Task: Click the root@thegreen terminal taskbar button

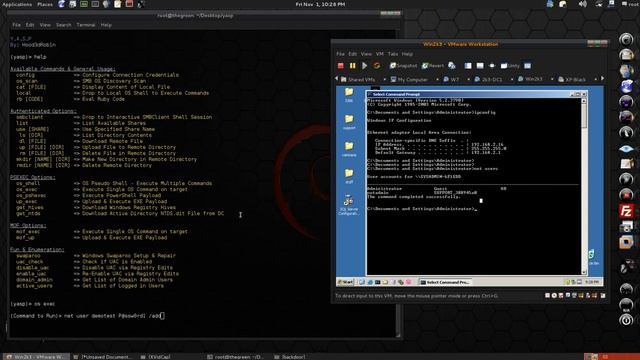Action: click(x=236, y=357)
